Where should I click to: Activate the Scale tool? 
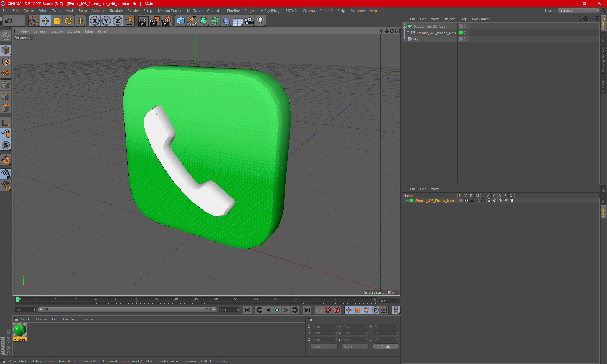point(57,21)
